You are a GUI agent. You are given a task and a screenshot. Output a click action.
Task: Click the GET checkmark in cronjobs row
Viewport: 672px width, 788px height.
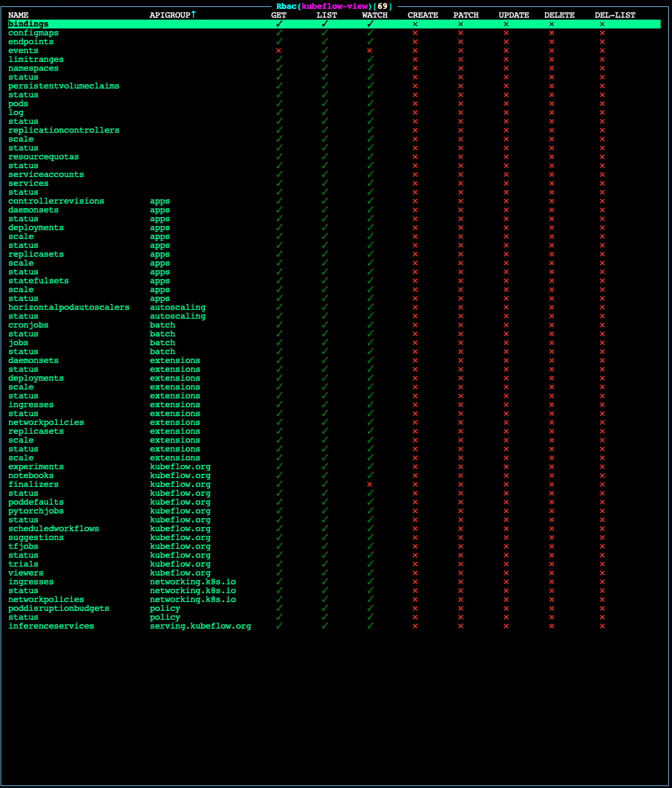pos(279,325)
